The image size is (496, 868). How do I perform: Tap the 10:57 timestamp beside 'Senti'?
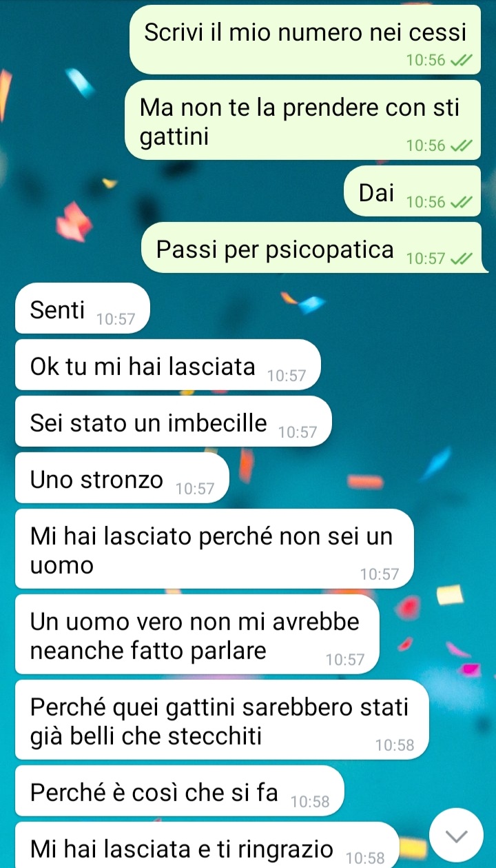tap(116, 320)
